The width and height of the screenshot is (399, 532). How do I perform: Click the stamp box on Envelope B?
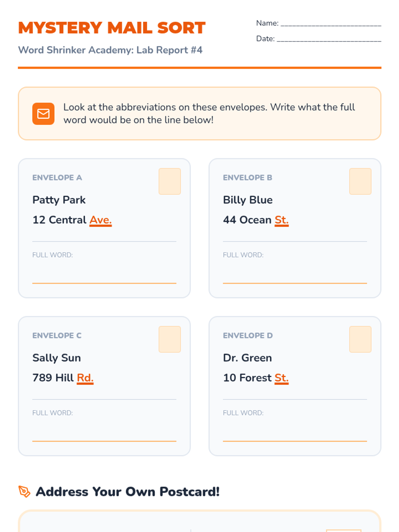(360, 181)
